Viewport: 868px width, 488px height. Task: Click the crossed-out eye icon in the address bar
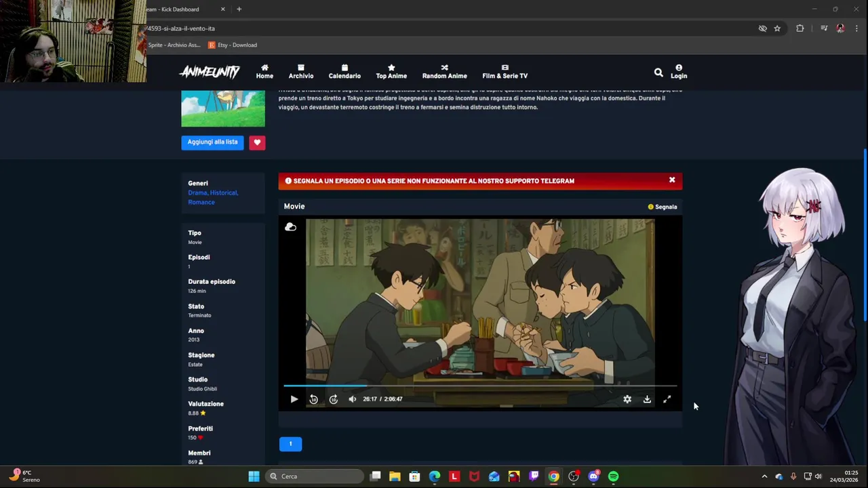point(762,28)
